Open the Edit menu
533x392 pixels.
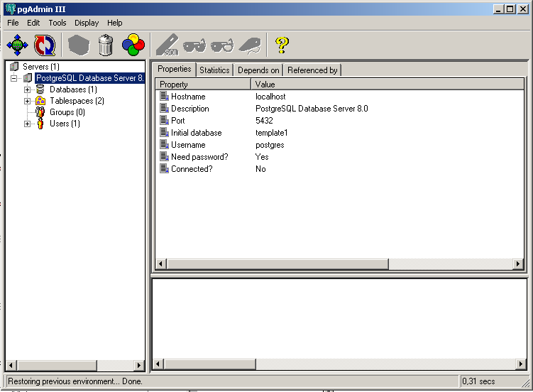coord(33,23)
